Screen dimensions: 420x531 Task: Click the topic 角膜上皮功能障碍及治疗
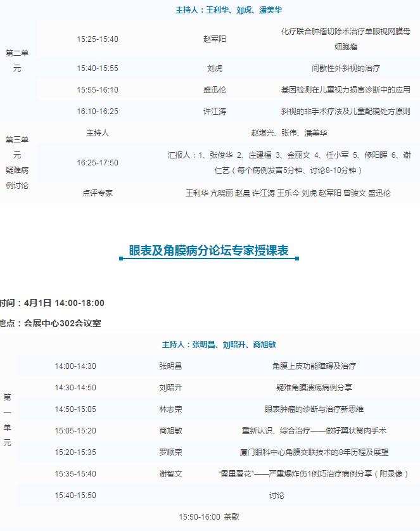[x=314, y=366]
